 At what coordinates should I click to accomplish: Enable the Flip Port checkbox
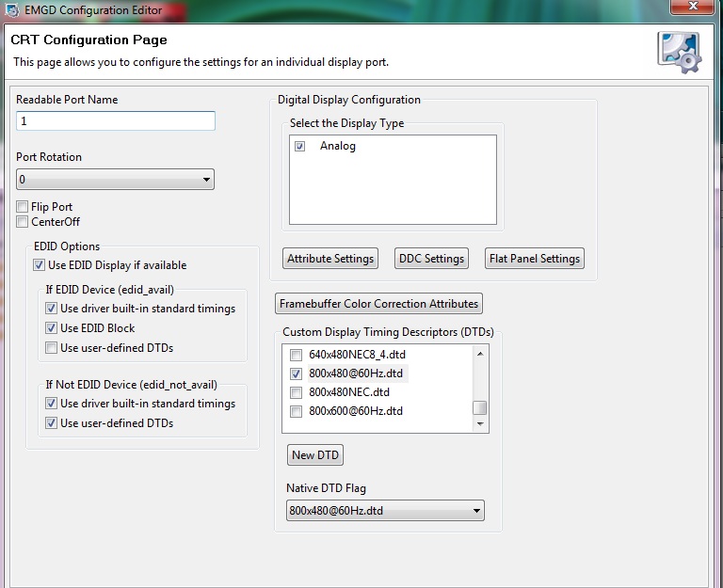coord(23,206)
